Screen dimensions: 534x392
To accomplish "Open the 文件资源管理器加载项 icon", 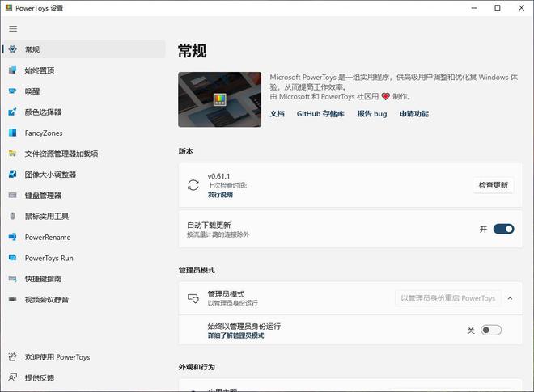I will 13,154.
